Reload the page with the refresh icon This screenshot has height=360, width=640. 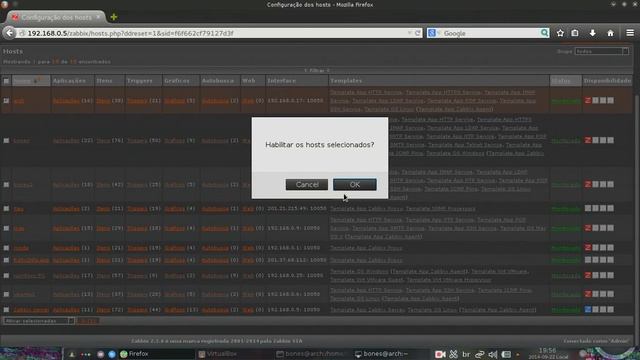click(418, 33)
